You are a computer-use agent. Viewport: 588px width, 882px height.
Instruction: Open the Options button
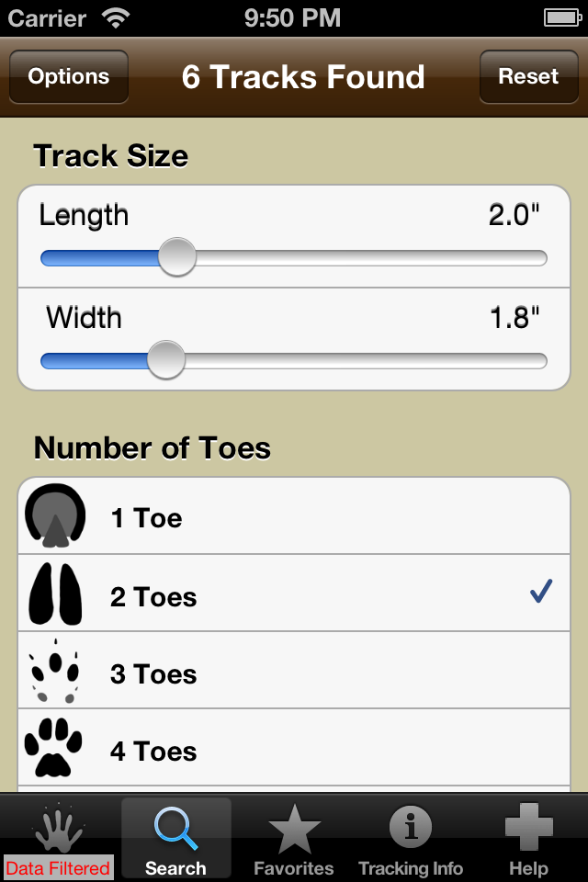pos(69,76)
